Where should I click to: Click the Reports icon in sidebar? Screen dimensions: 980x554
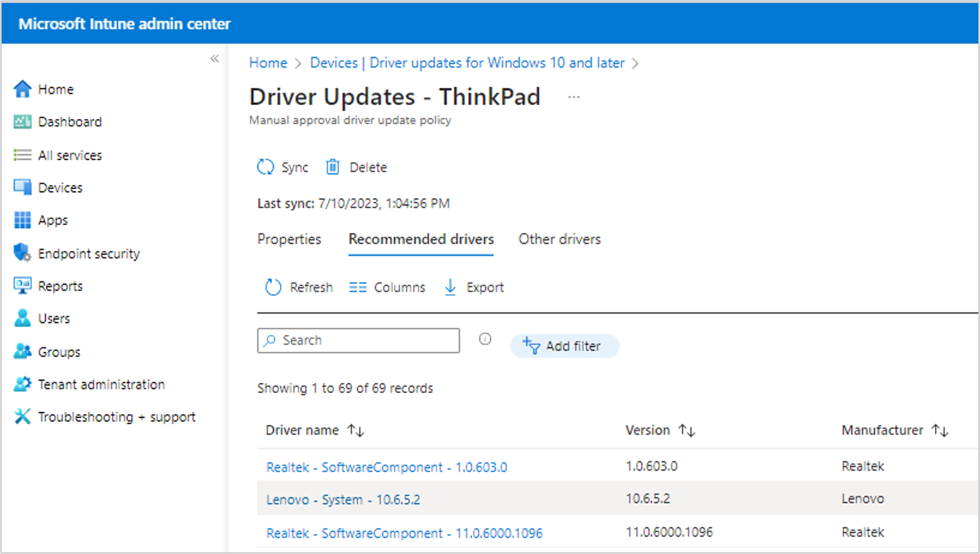coord(22,286)
